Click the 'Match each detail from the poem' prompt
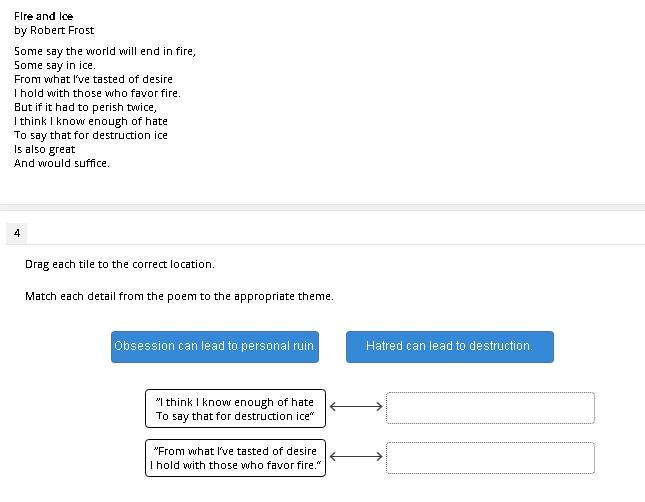Viewport: 645px width, 502px height. tap(180, 296)
